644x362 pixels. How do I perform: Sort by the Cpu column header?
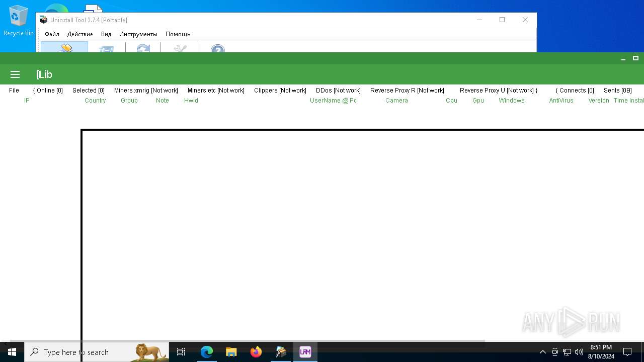tap(451, 101)
